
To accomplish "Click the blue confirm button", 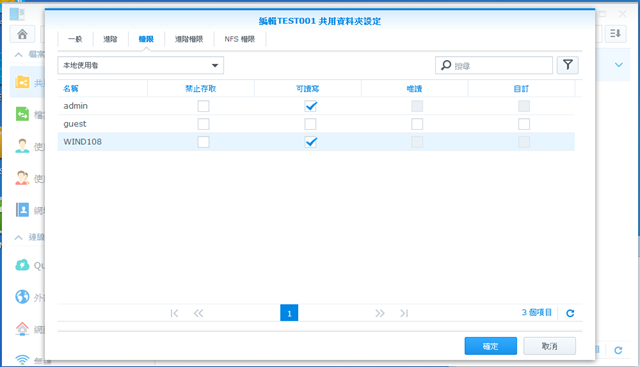I will coord(491,346).
